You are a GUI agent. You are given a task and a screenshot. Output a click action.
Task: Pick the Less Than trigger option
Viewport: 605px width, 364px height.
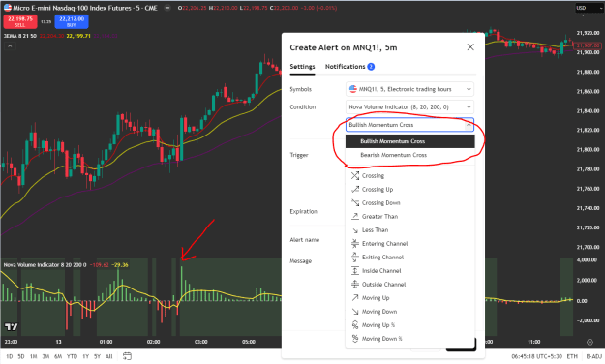point(410,229)
